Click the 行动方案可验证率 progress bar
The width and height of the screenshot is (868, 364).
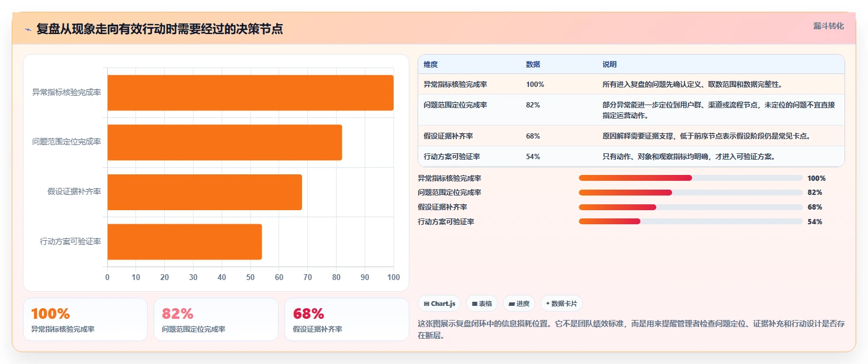coord(691,221)
